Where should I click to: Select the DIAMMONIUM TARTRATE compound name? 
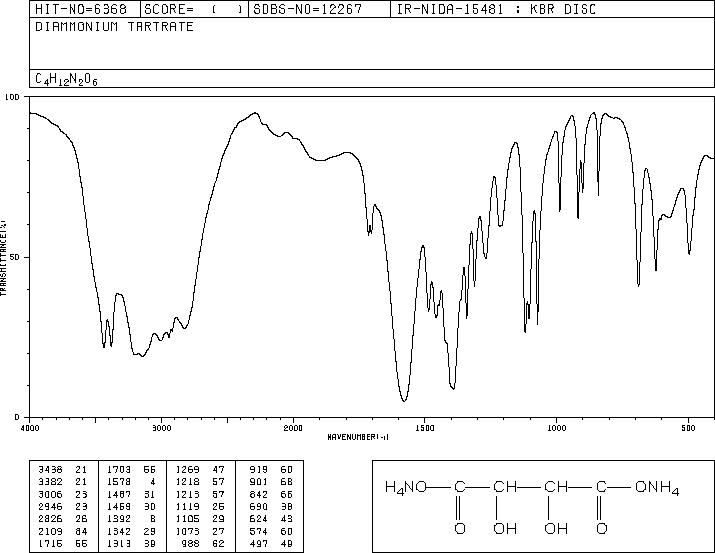(x=114, y=26)
